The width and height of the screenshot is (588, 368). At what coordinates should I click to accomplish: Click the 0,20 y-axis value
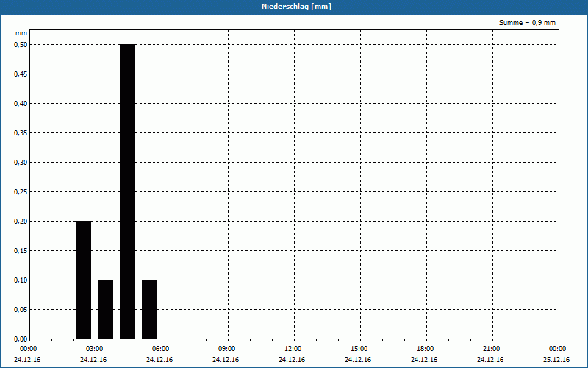tap(21, 222)
